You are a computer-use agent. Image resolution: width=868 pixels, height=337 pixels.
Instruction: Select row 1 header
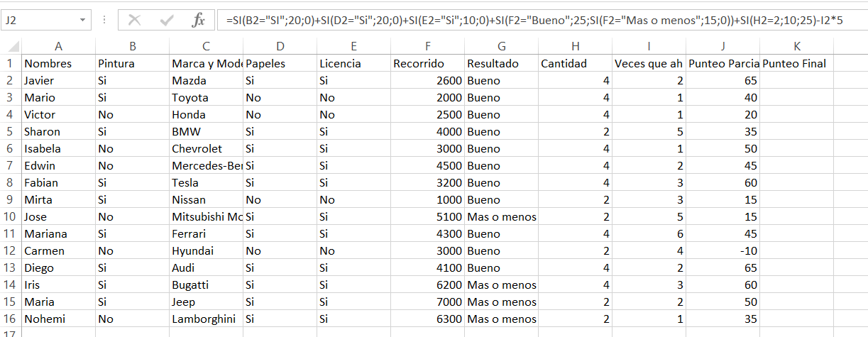[10, 63]
